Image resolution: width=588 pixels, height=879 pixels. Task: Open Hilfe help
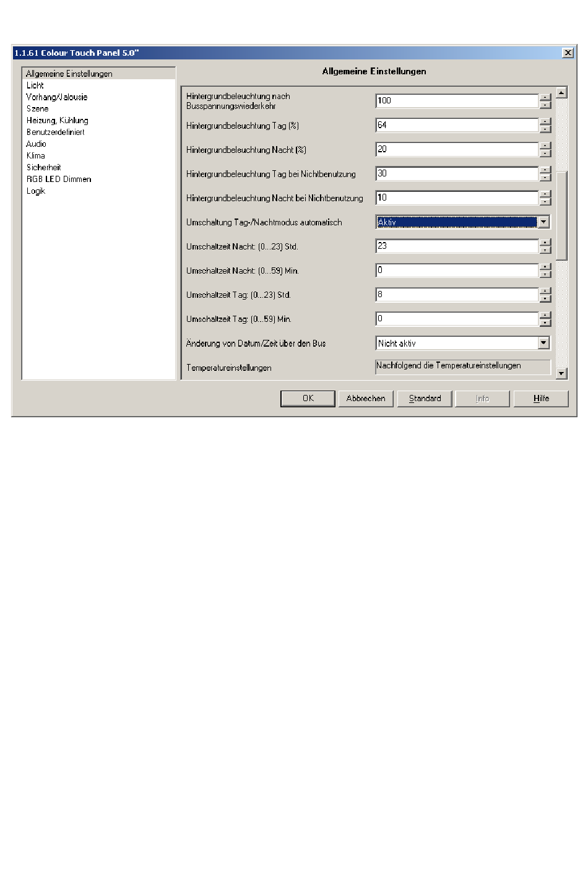[541, 399]
